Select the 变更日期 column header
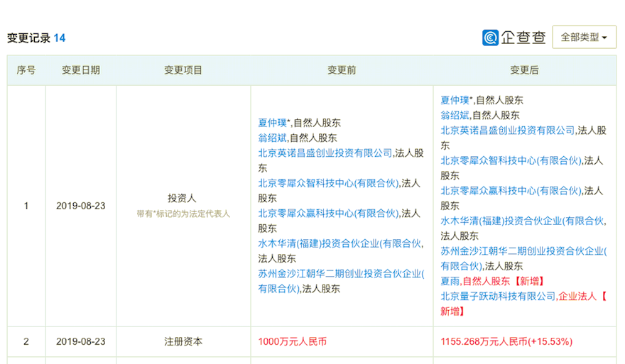Image resolution: width=625 pixels, height=364 pixels. pyautogui.click(x=81, y=70)
